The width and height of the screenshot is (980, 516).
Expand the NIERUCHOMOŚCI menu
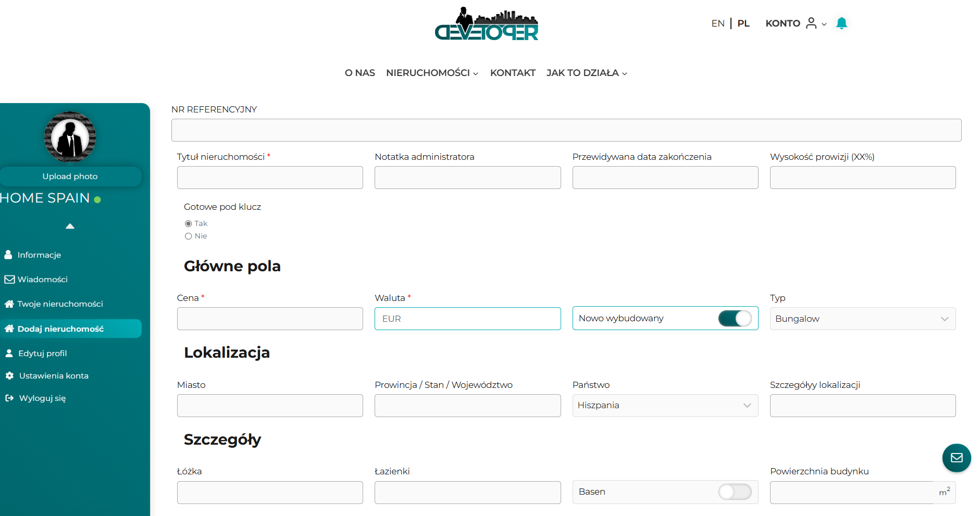click(x=432, y=73)
